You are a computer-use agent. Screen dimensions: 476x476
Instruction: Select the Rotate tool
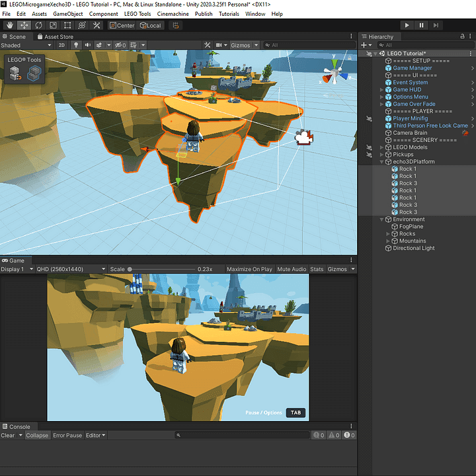coord(39,25)
